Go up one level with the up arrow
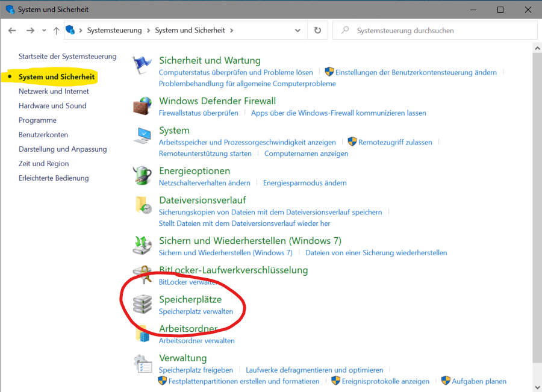 [57, 31]
